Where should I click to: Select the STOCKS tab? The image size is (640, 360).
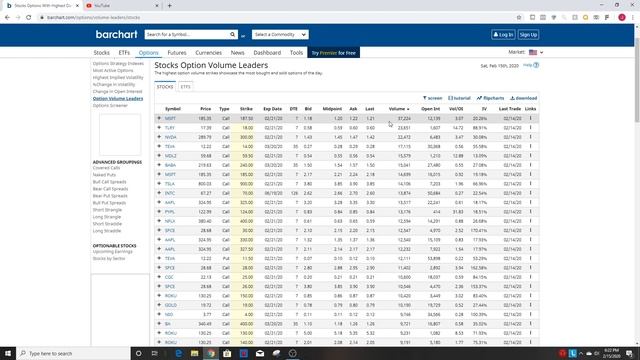[165, 87]
